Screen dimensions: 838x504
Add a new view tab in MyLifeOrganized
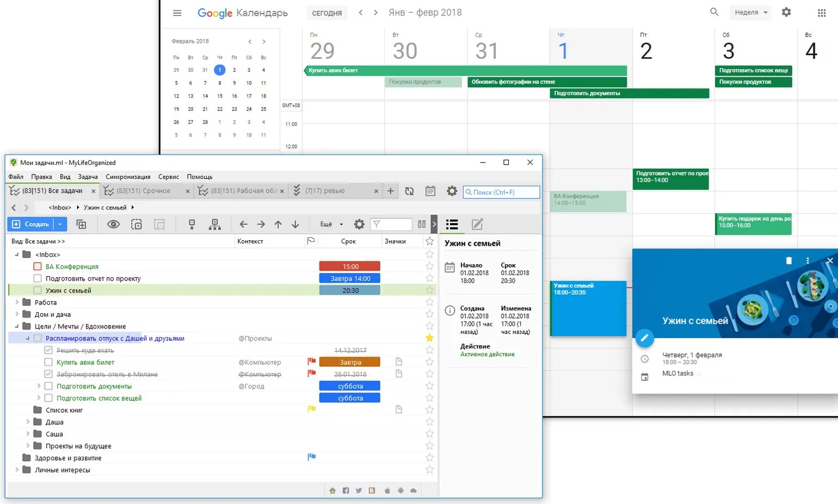coord(390,191)
